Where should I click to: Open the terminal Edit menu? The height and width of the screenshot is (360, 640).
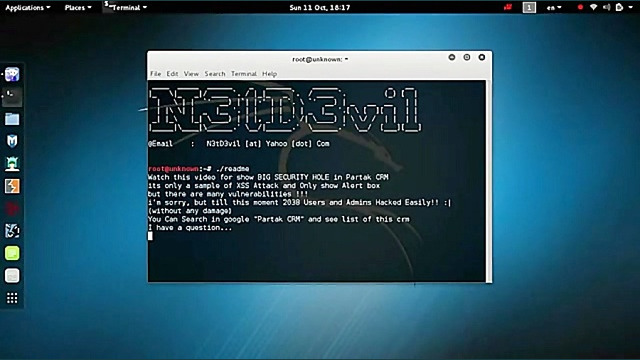pos(172,73)
